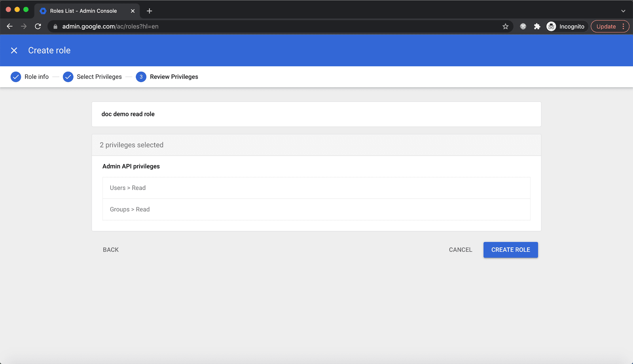Click the address bar URL
The height and width of the screenshot is (364, 633).
(x=110, y=26)
